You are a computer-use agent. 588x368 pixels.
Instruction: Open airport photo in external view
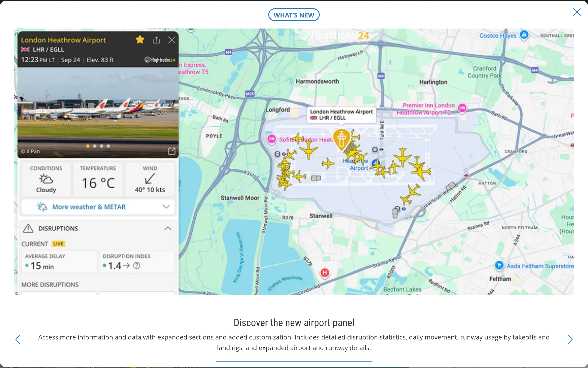[x=172, y=151]
